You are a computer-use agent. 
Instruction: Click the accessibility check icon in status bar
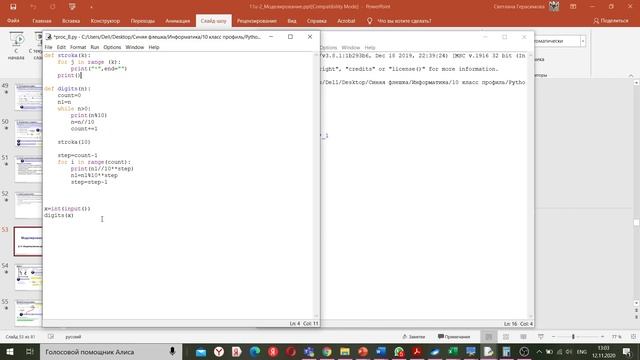(x=51, y=337)
